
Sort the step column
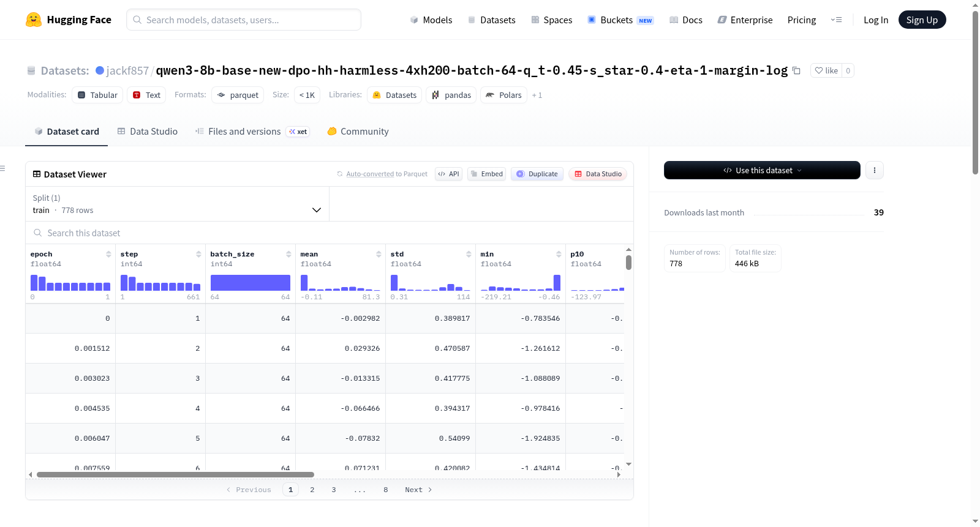198,254
